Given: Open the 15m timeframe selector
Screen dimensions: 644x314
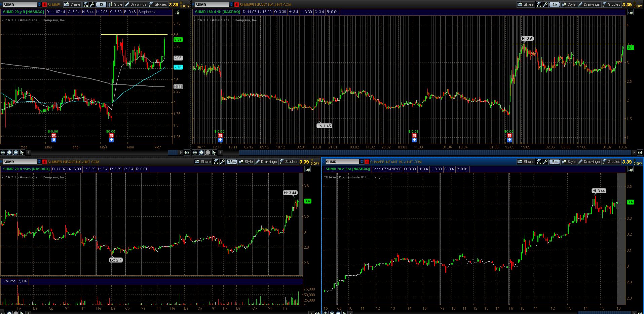Looking at the screenshot, I should point(232,162).
